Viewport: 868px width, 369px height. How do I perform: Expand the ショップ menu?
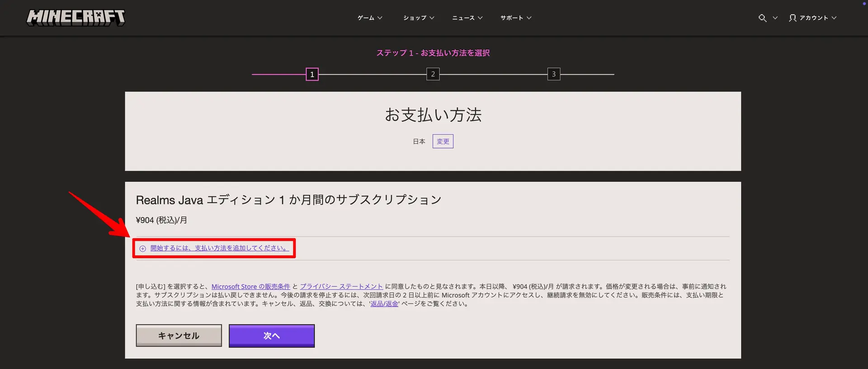tap(419, 18)
